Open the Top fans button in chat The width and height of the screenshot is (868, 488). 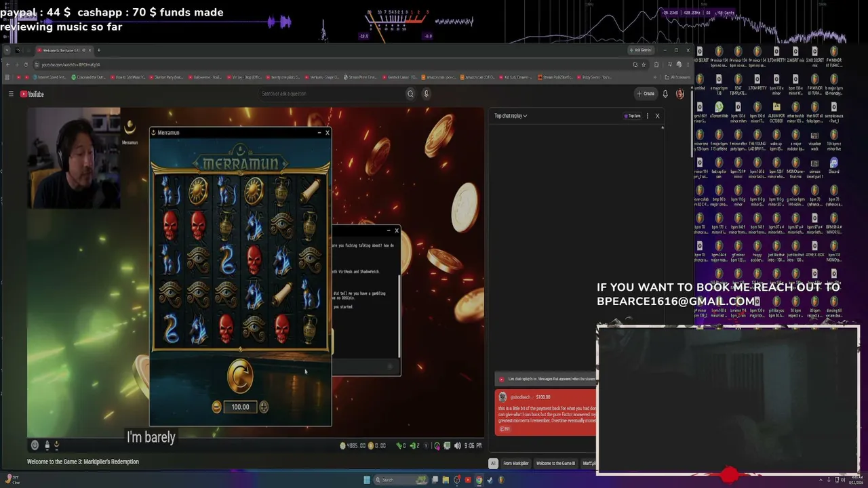[633, 116]
